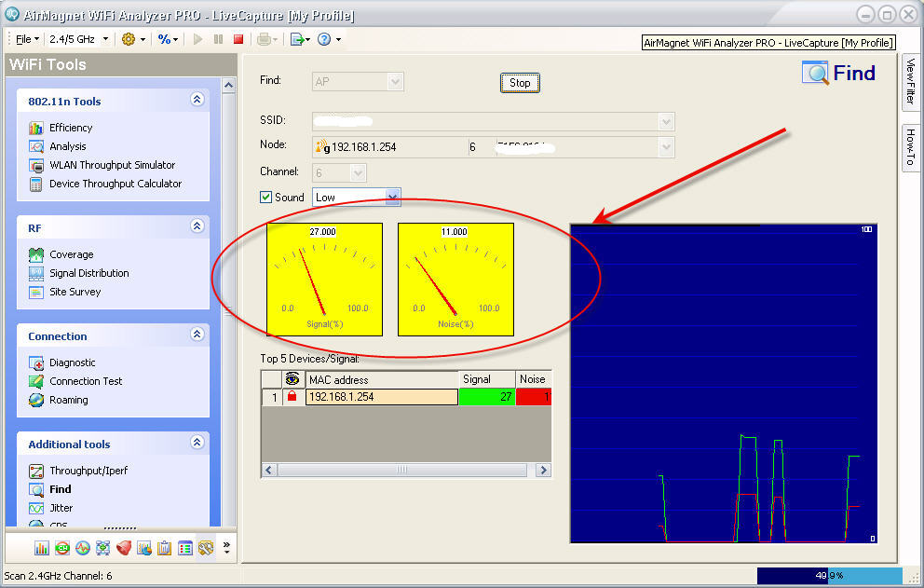
Task: Toggle the Sound checkbox
Action: tap(265, 197)
